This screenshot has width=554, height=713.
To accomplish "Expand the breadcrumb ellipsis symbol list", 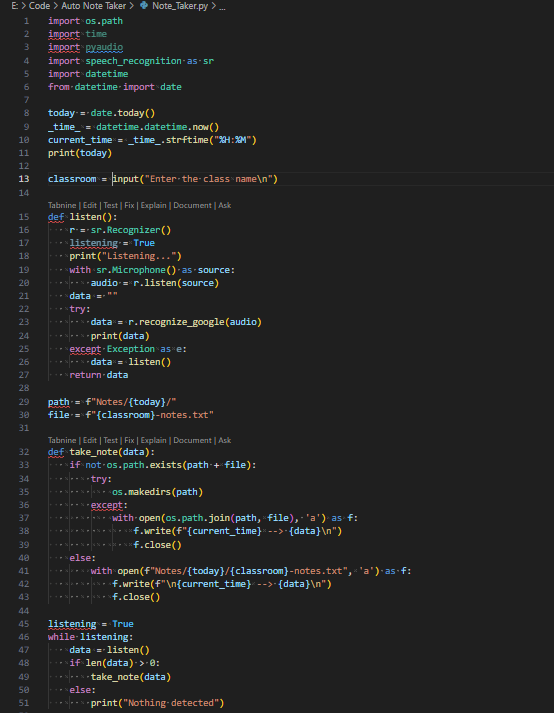I will (222, 6).
